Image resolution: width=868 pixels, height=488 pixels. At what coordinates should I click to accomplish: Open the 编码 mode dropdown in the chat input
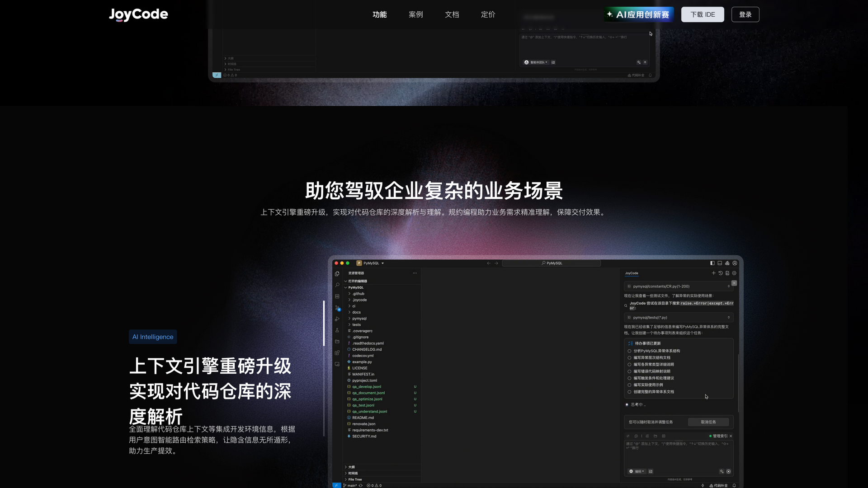[x=637, y=471]
